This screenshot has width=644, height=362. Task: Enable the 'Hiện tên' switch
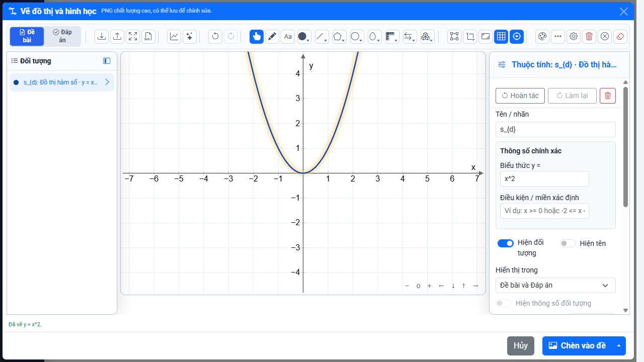pos(568,243)
